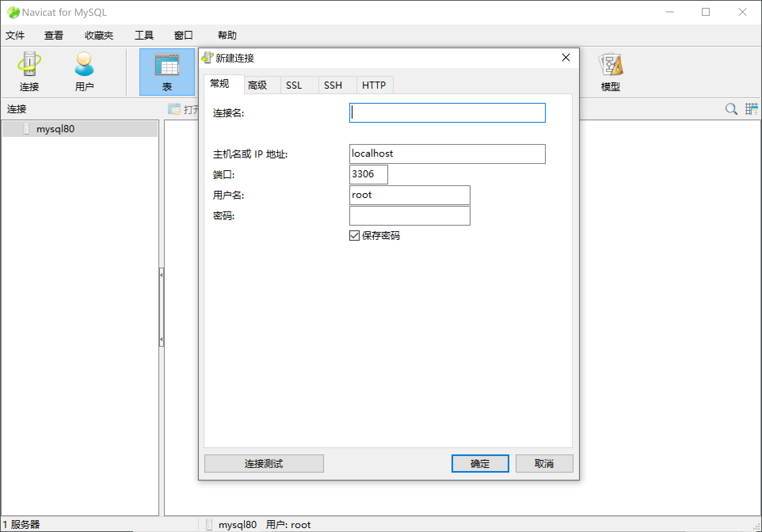This screenshot has width=762, height=532.
Task: Click the '用户名:' label
Action: click(229, 195)
